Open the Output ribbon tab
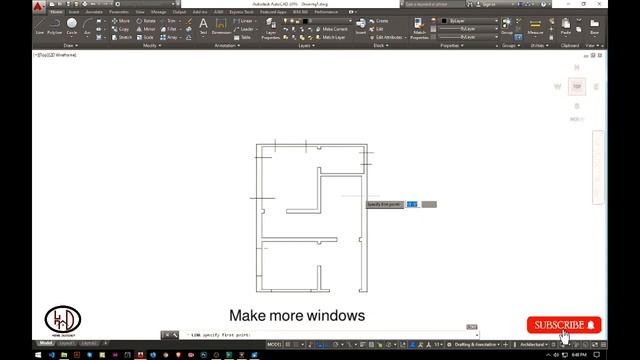Viewport: 640px width, 360px height. coord(179,12)
